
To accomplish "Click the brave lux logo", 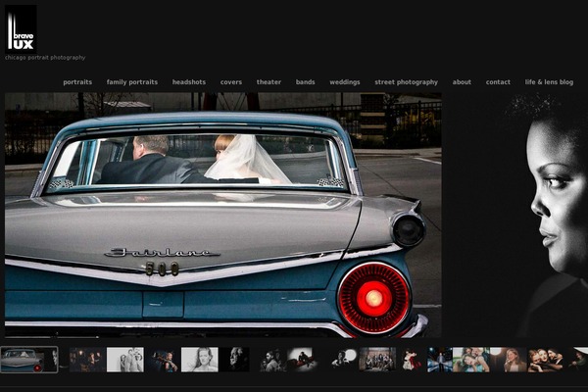I will (x=21, y=28).
